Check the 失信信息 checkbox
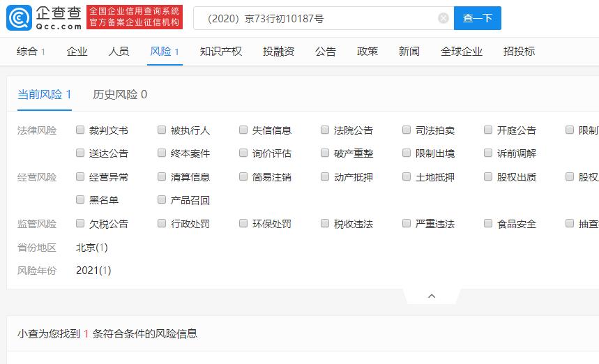Image resolution: width=599 pixels, height=364 pixels. 243,130
